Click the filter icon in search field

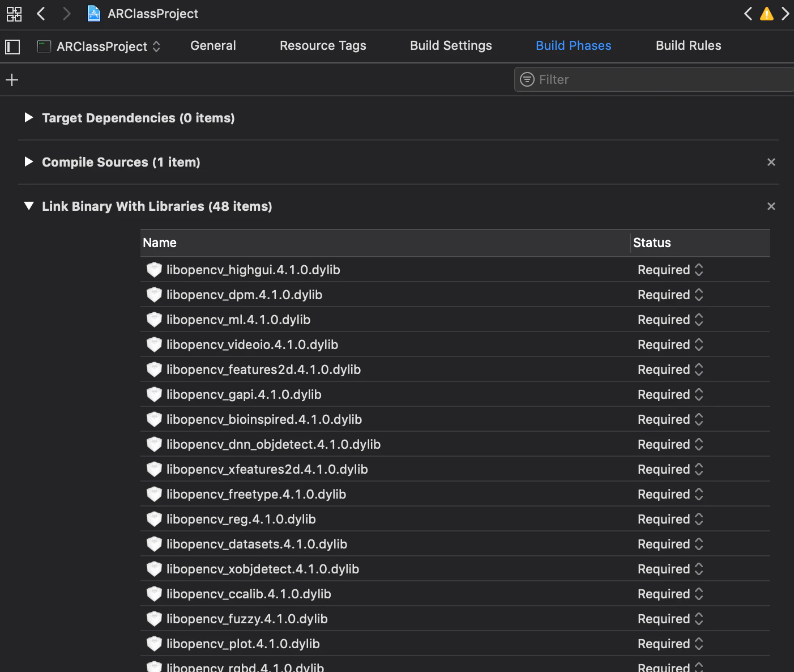pos(527,79)
